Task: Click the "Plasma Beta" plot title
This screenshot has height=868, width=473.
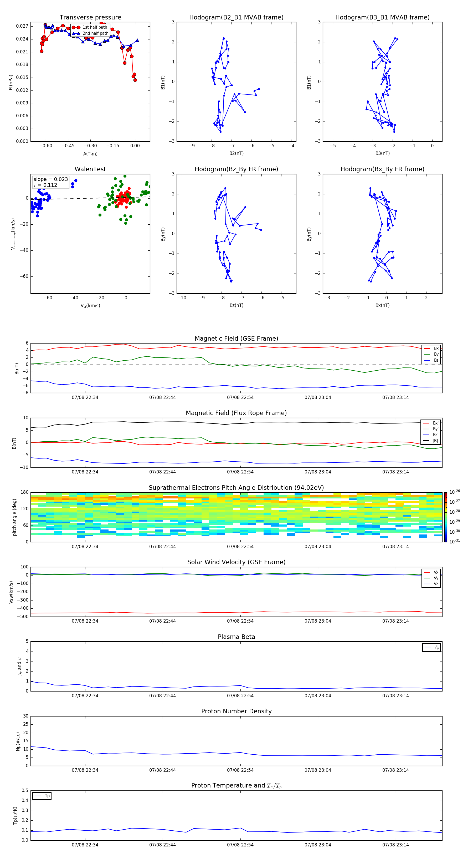Action: tap(236, 637)
